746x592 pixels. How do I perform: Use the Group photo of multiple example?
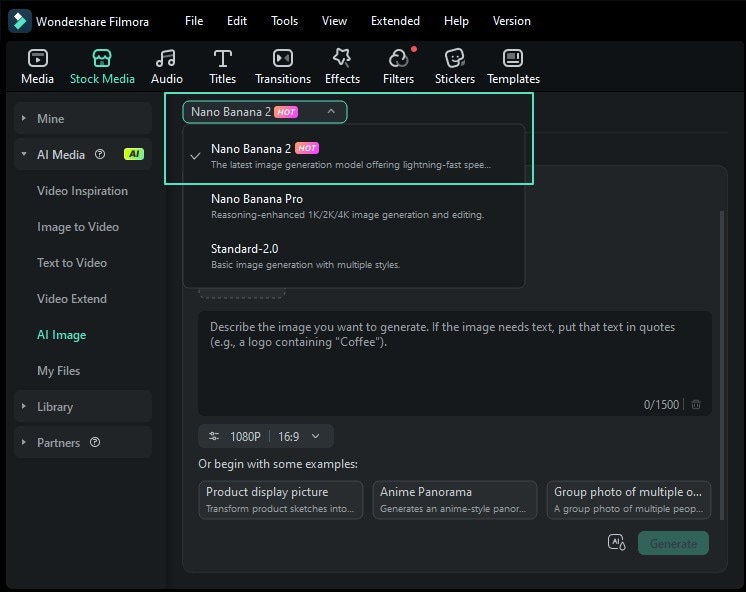[628, 500]
